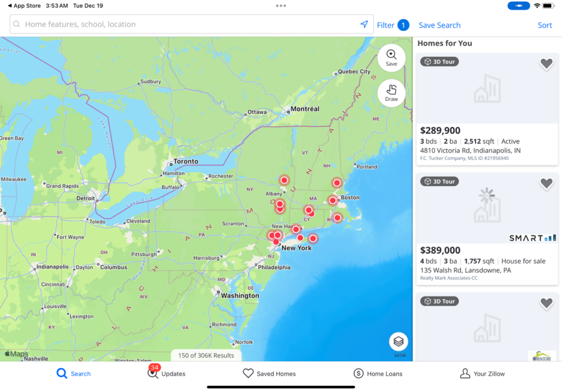Go to the Saved Homes tab
This screenshot has height=392, width=562.
(269, 373)
